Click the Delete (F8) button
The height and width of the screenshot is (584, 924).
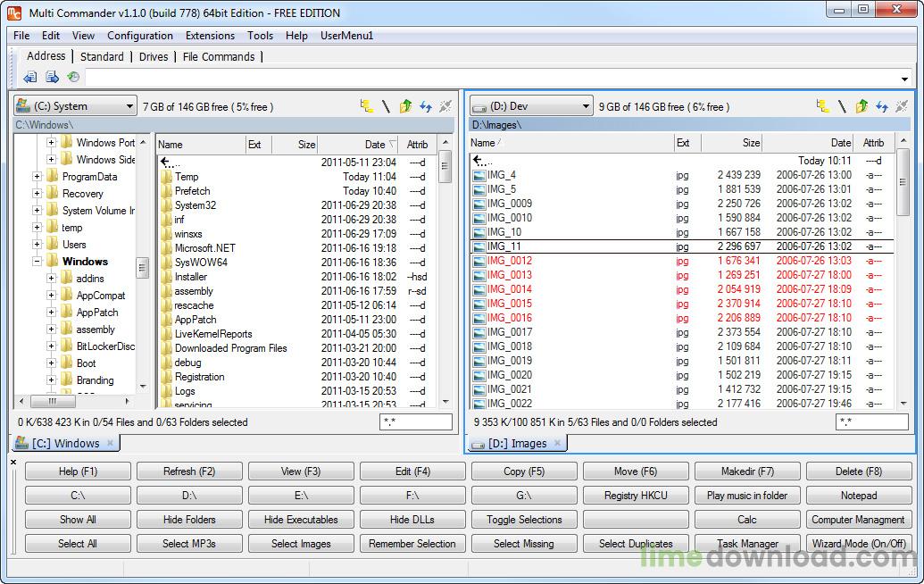point(859,471)
